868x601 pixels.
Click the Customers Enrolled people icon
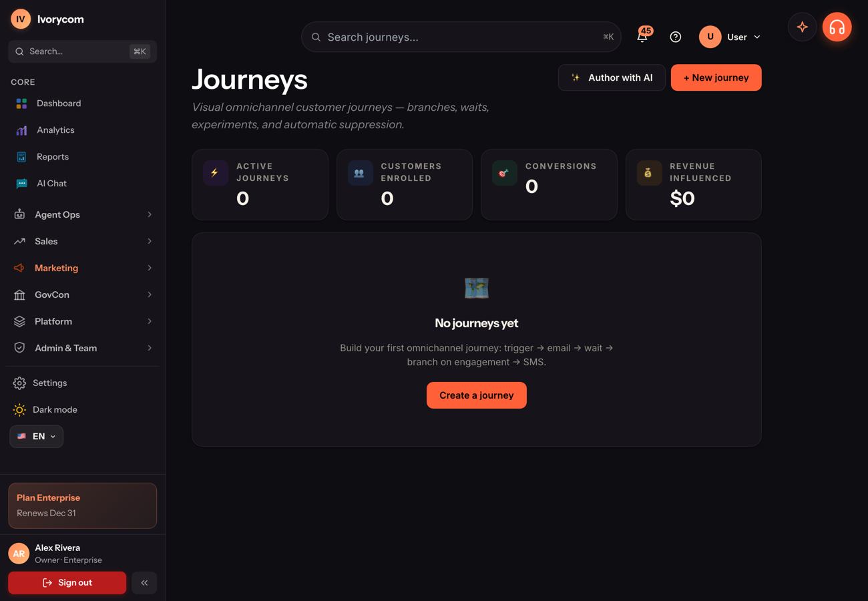[360, 173]
